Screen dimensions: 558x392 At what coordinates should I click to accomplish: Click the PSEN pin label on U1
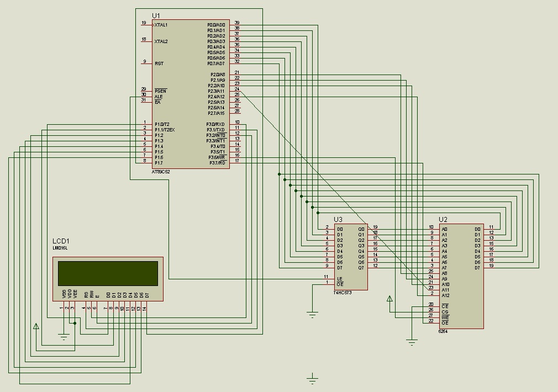pyautogui.click(x=161, y=91)
